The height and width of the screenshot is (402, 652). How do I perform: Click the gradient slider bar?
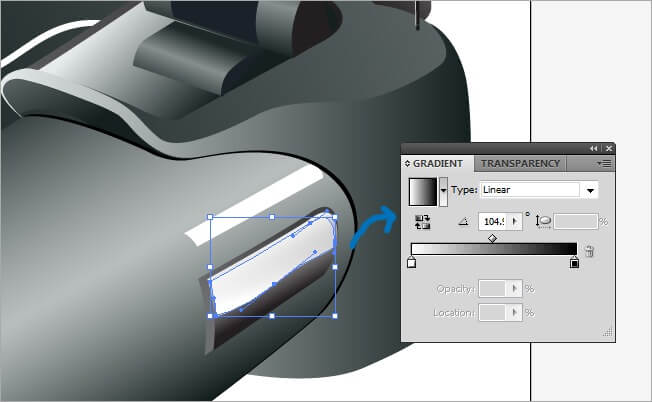tap(494, 249)
